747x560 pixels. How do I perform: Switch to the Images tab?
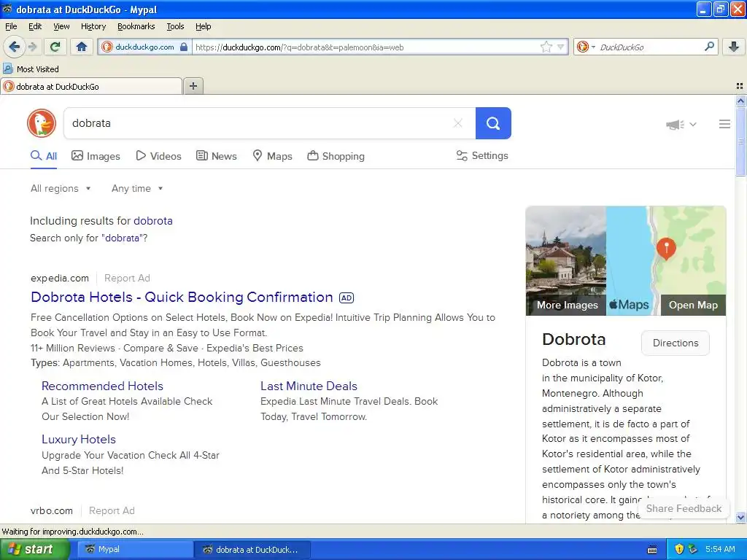click(x=96, y=156)
